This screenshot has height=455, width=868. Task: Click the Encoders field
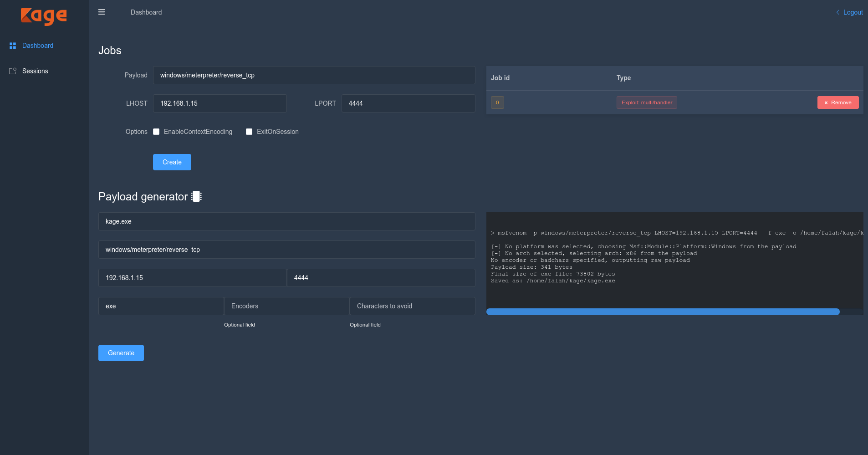point(287,306)
